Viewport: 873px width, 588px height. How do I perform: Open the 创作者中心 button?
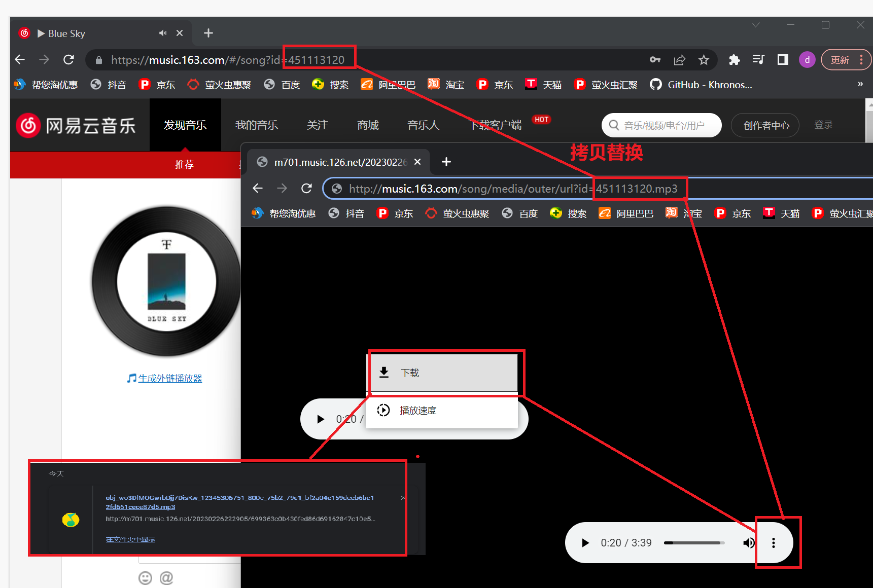[x=765, y=125]
